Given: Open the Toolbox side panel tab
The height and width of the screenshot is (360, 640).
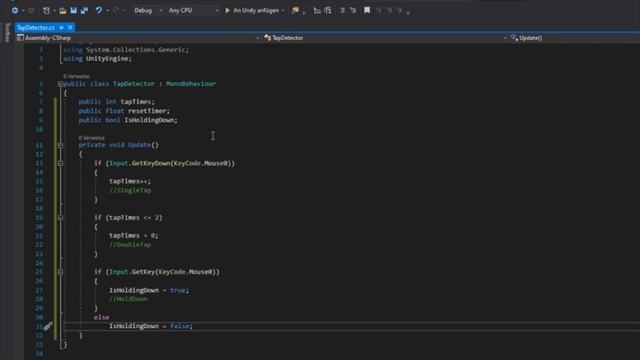Looking at the screenshot, I should tap(7, 32).
